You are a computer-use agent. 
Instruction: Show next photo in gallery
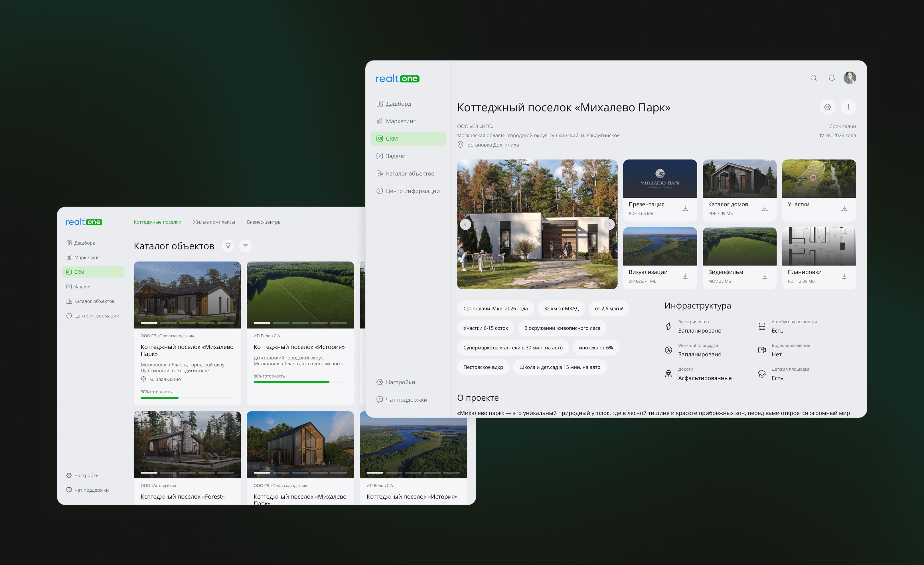pos(609,224)
